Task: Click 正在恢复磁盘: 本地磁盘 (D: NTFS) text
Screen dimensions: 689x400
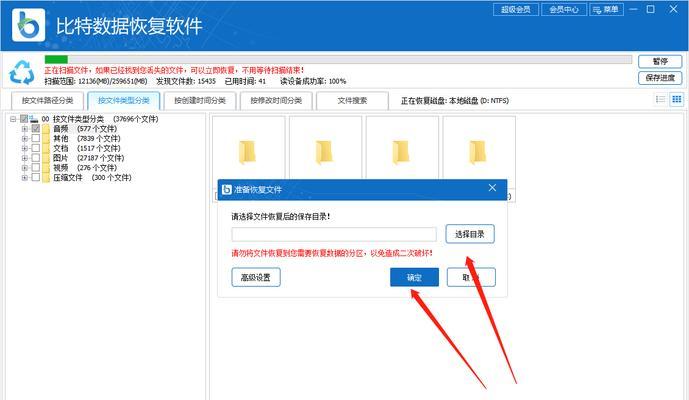Action: pos(455,101)
